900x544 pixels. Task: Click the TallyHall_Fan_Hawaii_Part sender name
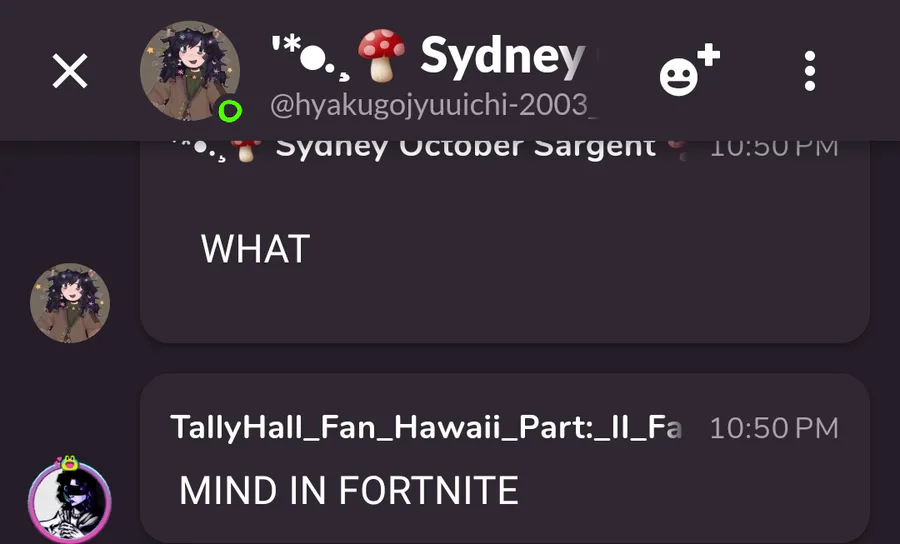click(x=426, y=428)
